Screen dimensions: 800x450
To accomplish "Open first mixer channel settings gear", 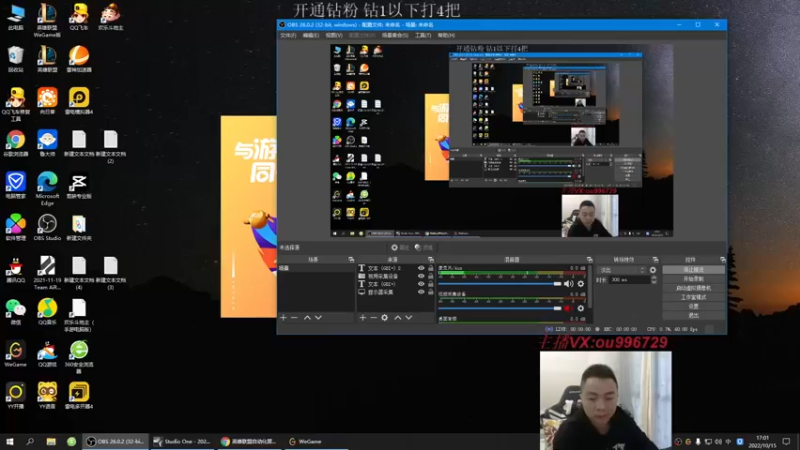I will pyautogui.click(x=581, y=284).
